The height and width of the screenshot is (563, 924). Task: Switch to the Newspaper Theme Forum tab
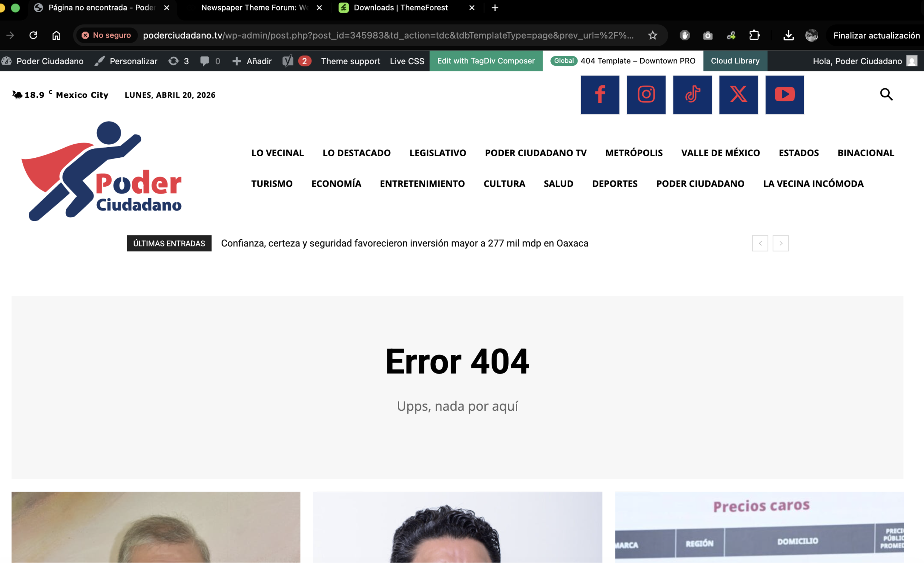255,8
